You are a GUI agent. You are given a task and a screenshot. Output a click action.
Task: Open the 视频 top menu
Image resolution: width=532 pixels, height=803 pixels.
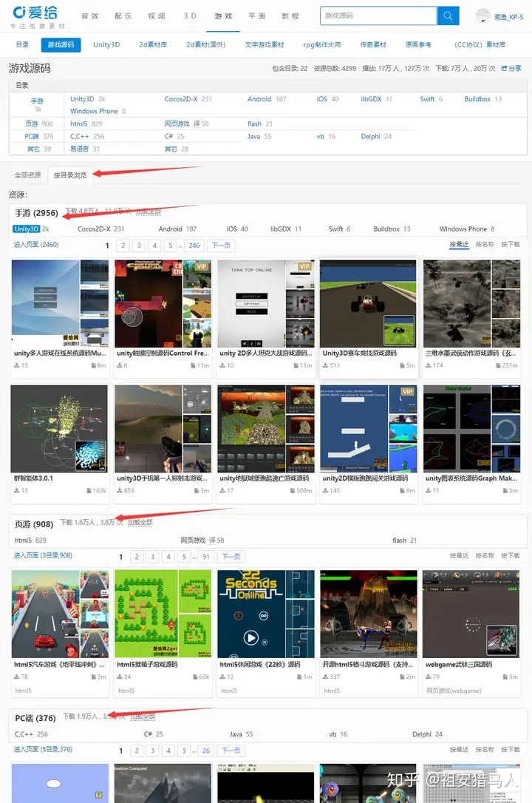pyautogui.click(x=157, y=16)
